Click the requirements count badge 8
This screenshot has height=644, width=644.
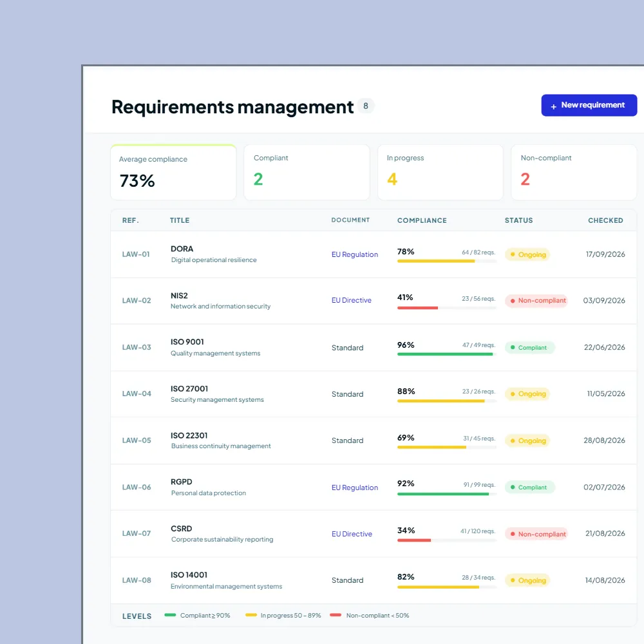[x=366, y=106]
